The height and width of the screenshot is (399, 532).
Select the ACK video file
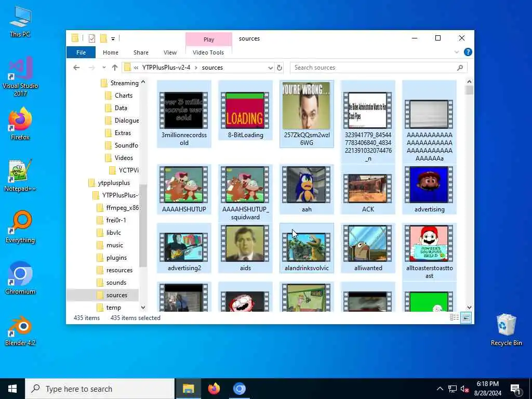(368, 189)
